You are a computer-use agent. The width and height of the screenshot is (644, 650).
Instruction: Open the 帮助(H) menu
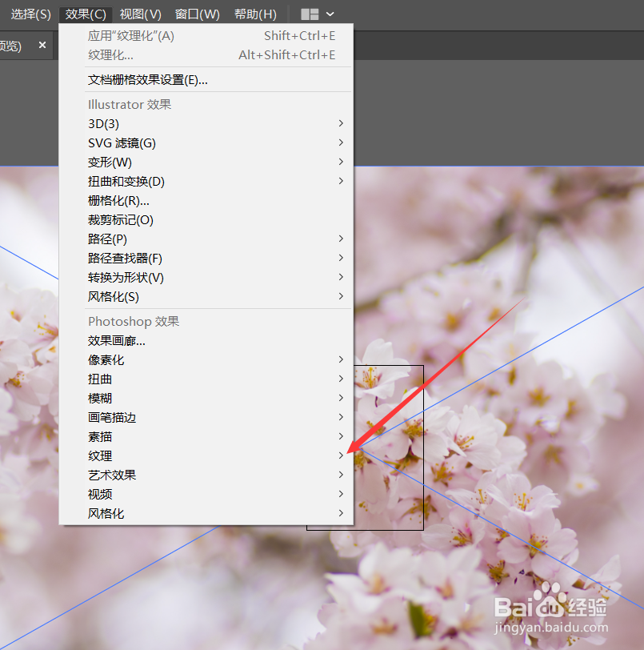pyautogui.click(x=255, y=14)
